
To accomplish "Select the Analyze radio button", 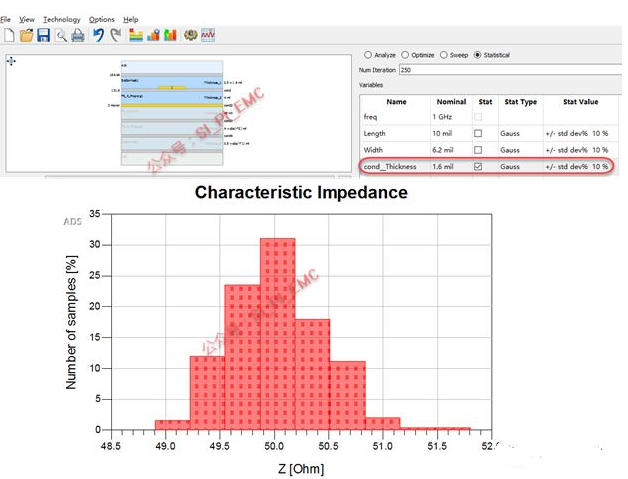I will (368, 55).
